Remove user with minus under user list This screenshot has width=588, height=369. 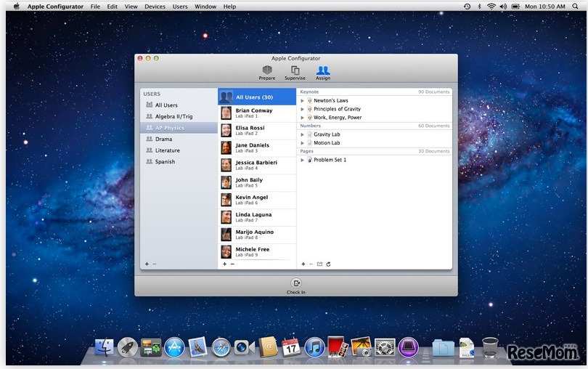[x=232, y=264]
